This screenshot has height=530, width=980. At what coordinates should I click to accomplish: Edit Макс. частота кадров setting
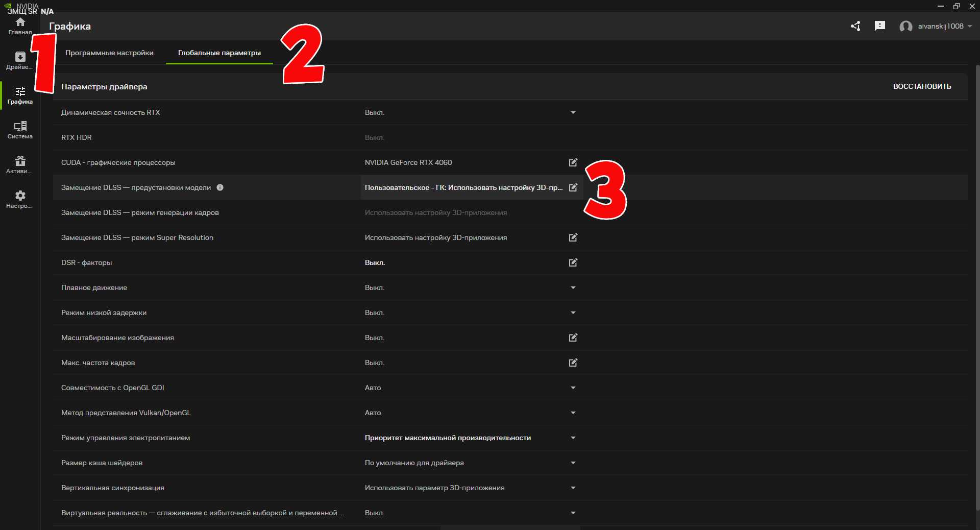pyautogui.click(x=573, y=363)
